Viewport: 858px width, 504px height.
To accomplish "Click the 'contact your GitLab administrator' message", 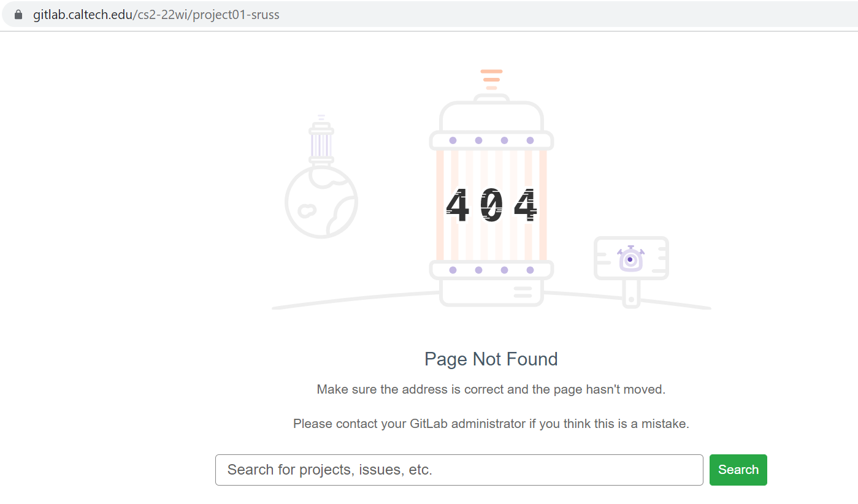I will (491, 424).
